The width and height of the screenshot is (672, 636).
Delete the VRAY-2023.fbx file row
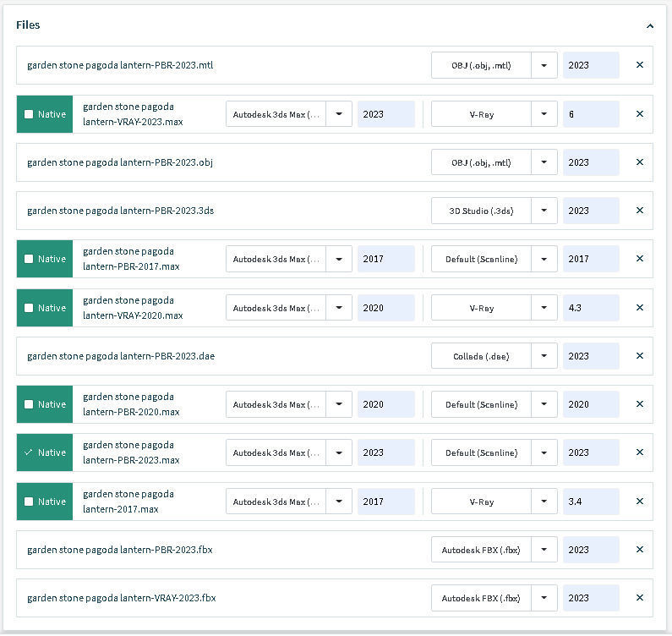[639, 598]
